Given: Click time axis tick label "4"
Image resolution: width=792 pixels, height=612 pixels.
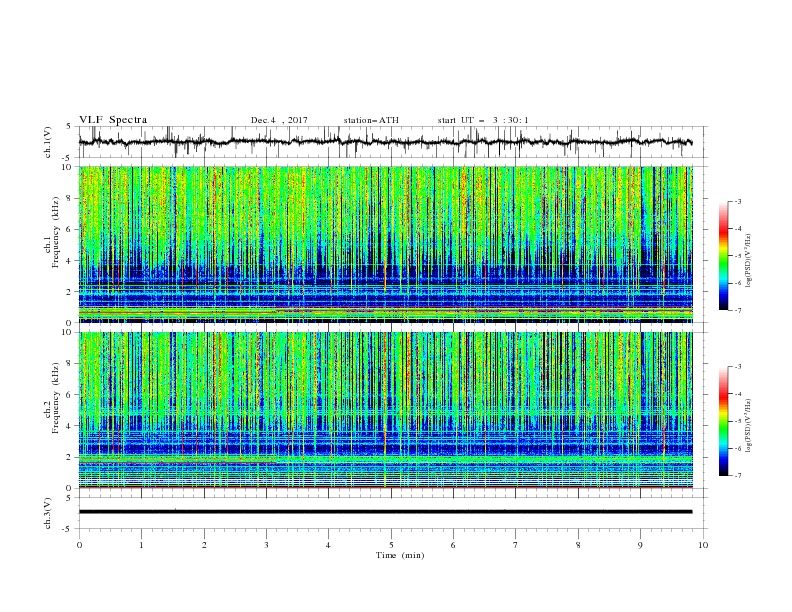Looking at the screenshot, I should point(328,545).
